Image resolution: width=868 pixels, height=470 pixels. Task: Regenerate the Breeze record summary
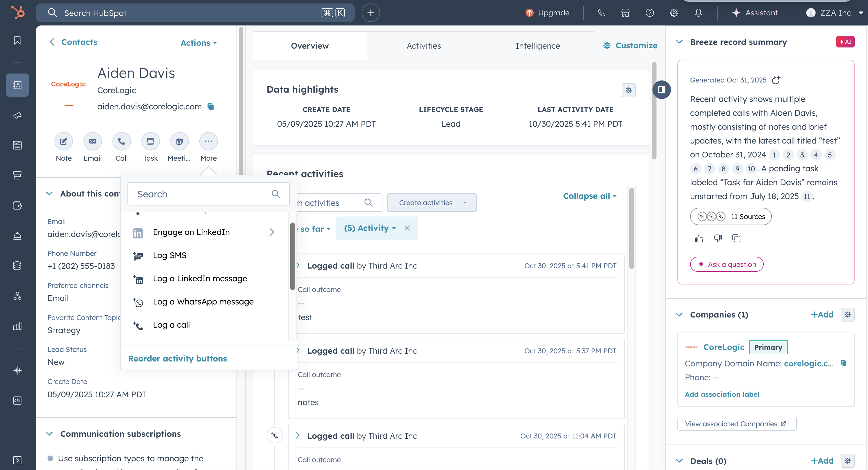[x=776, y=80]
